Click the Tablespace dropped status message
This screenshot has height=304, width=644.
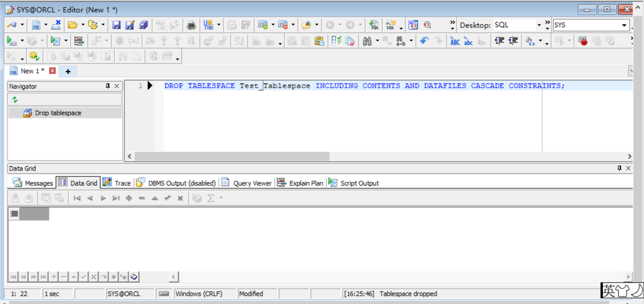(408, 294)
